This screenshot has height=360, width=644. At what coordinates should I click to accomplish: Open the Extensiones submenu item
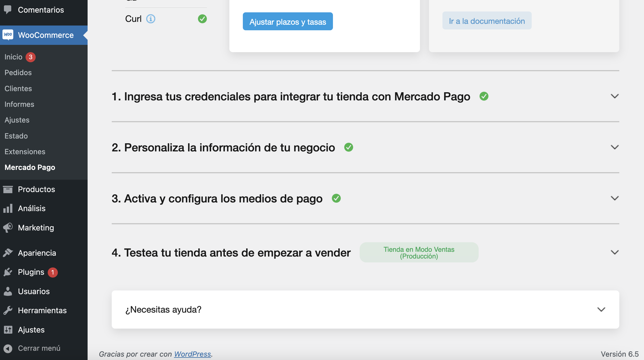click(25, 152)
